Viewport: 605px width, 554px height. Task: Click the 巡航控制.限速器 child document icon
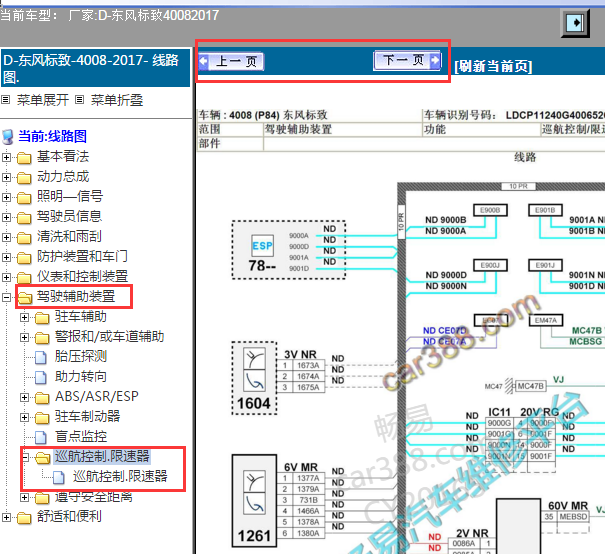pyautogui.click(x=59, y=478)
